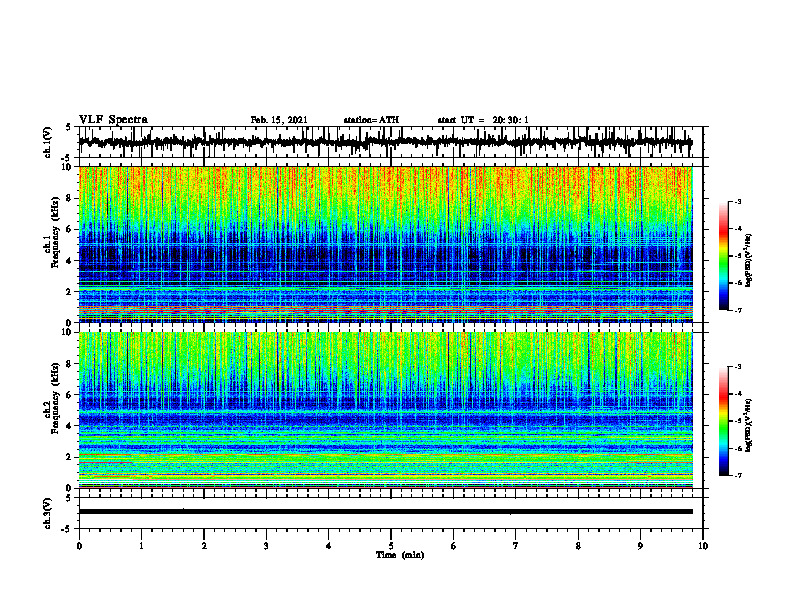Click the "9" minute time axis tick
This screenshot has height=612, width=792.
click(x=640, y=546)
